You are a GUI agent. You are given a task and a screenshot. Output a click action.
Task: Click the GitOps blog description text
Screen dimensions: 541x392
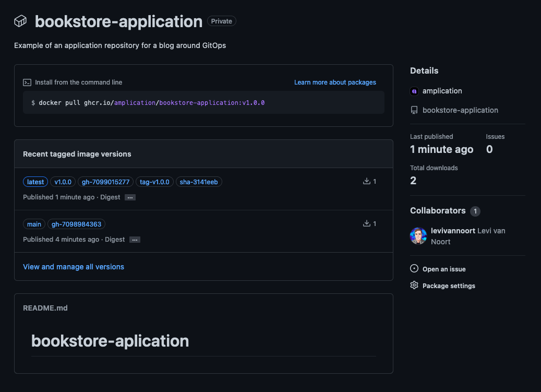click(120, 45)
